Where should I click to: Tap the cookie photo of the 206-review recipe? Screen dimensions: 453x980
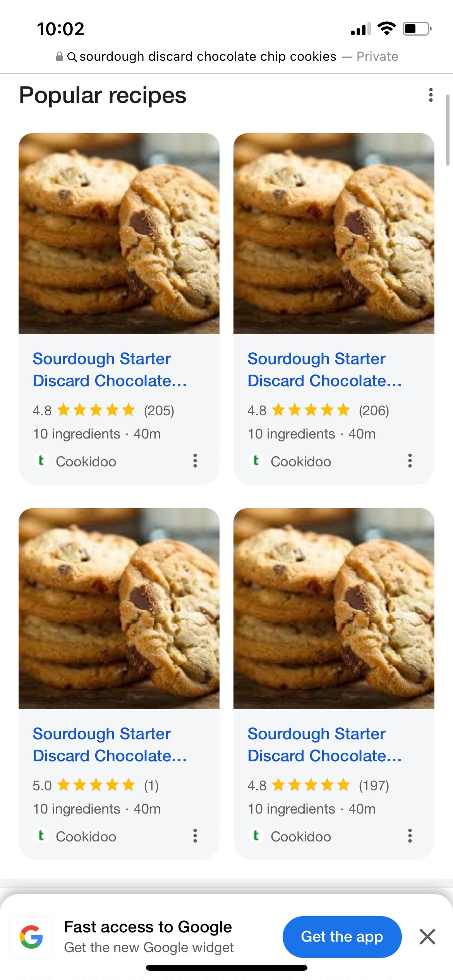point(334,233)
